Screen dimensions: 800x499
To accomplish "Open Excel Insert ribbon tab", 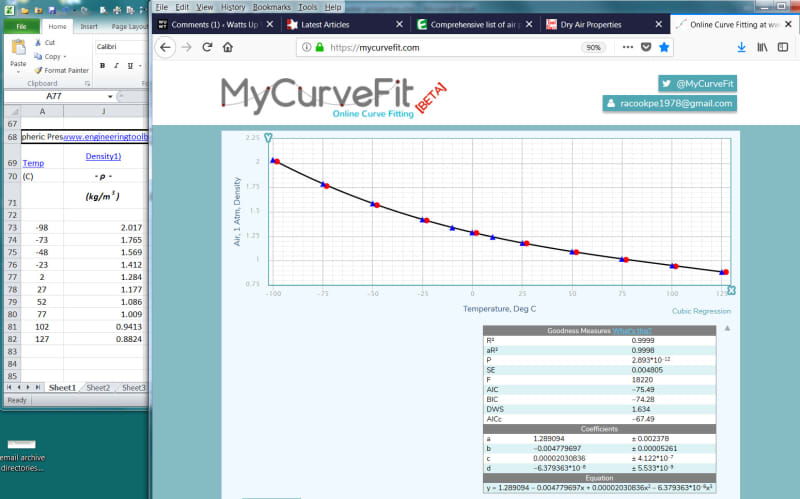I will point(89,27).
